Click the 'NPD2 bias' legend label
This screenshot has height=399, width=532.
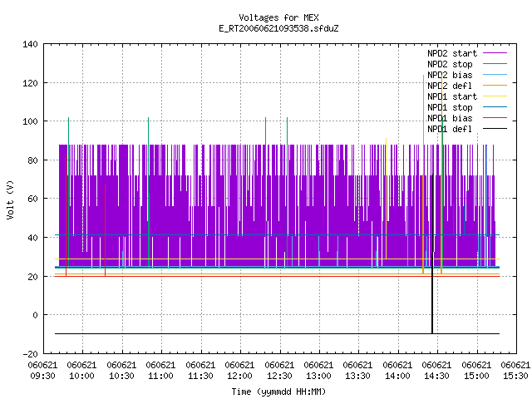(450, 75)
